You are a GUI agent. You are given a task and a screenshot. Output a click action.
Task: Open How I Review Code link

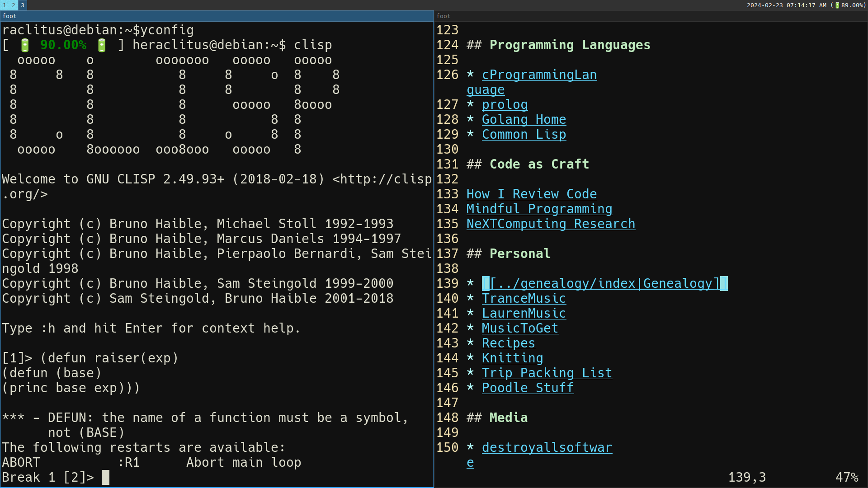coord(531,194)
